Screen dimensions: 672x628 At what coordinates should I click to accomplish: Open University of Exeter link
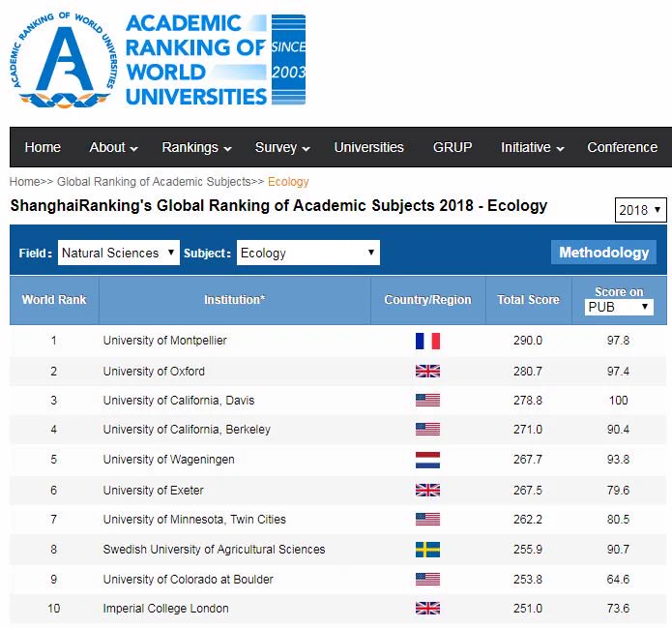tap(154, 490)
